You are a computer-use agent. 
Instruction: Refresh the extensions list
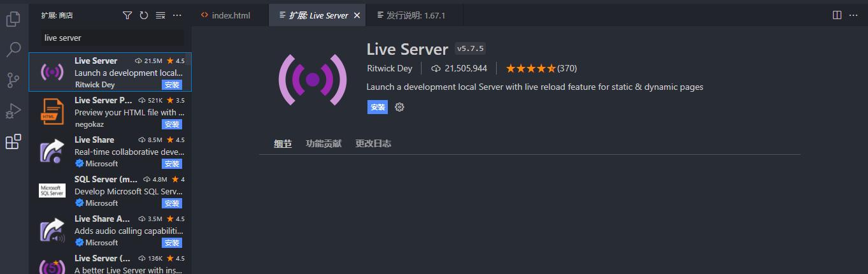tap(144, 15)
